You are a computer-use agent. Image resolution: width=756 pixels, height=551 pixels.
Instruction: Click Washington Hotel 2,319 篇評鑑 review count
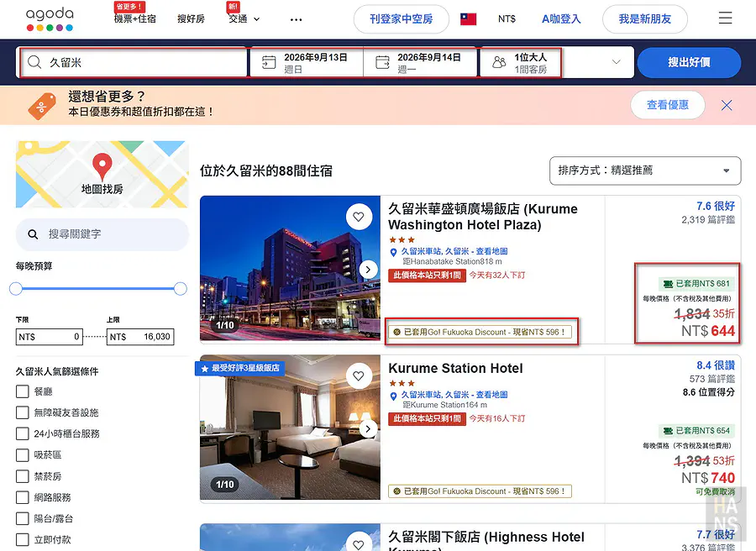[708, 220]
